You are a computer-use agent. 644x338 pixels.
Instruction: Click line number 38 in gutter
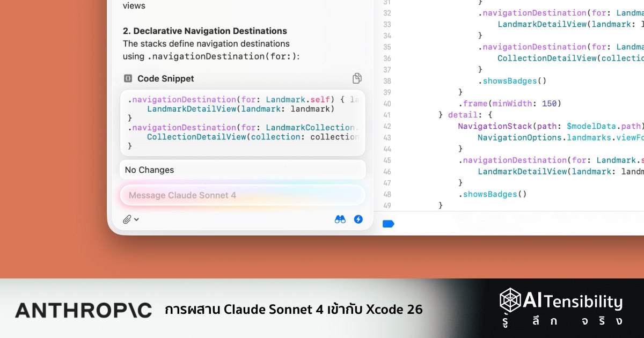387,81
